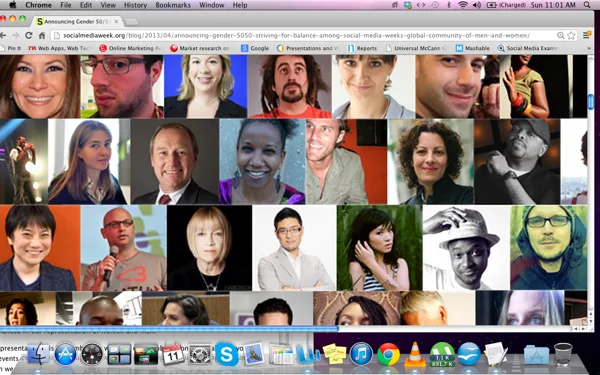Viewport: 600px width, 375px height.
Task: Select black-and-white photo of man in hat
Action: 466,248
